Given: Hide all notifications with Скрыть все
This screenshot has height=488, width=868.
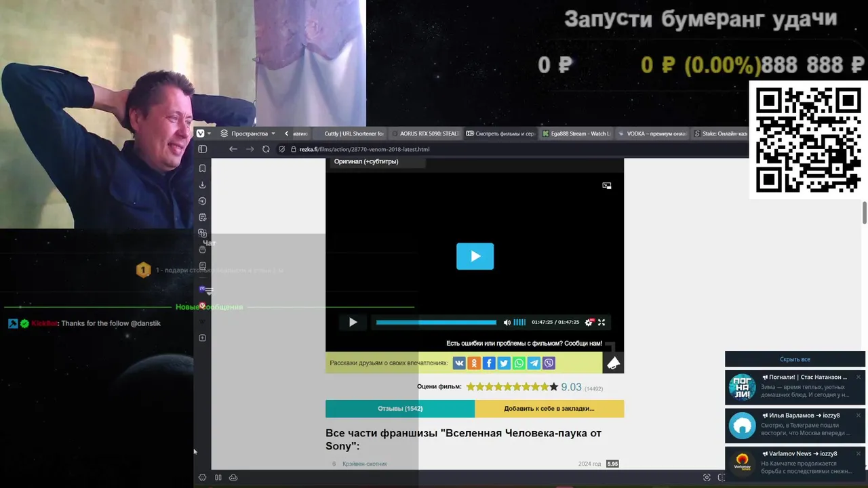Looking at the screenshot, I should (x=795, y=359).
